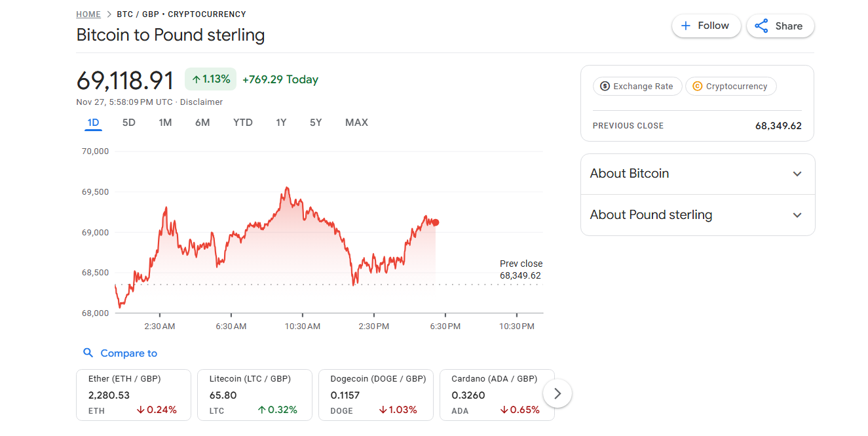Screen dimensions: 868x436
Task: Select the Ether (ETH / GBP) comparison card
Action: 133,394
